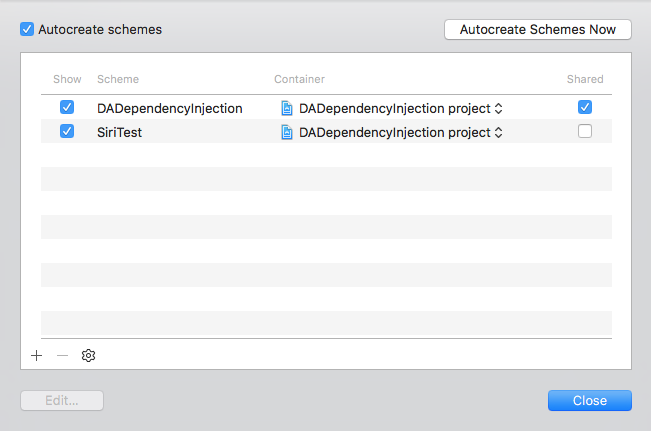Click the Scheme column header
Viewport: 651px width, 431px height.
coord(118,79)
